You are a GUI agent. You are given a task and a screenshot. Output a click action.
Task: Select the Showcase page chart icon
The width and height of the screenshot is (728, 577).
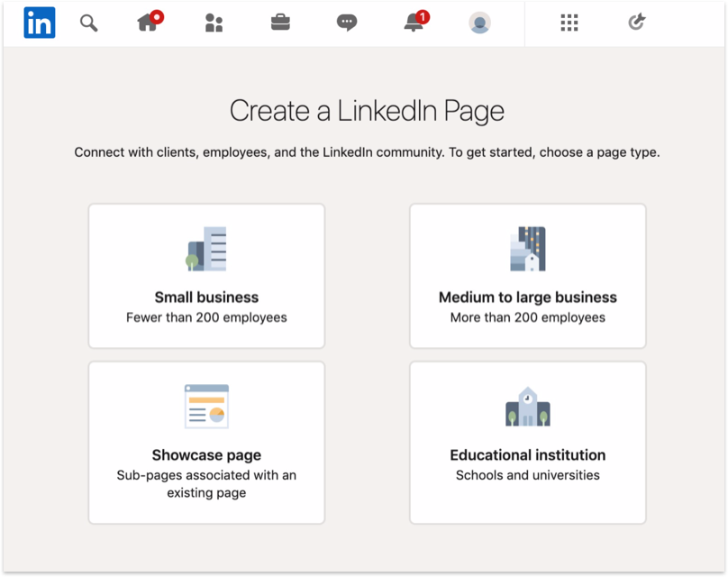(x=206, y=406)
